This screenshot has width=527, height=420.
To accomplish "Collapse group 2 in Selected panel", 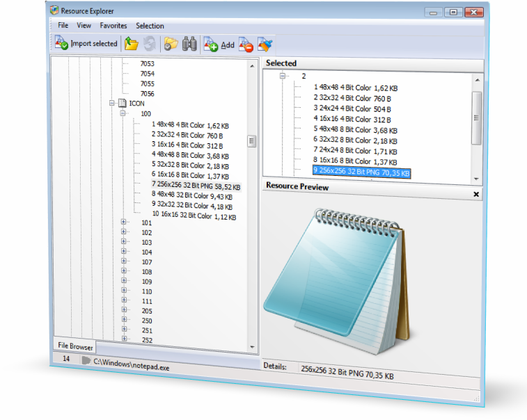I will pyautogui.click(x=283, y=76).
